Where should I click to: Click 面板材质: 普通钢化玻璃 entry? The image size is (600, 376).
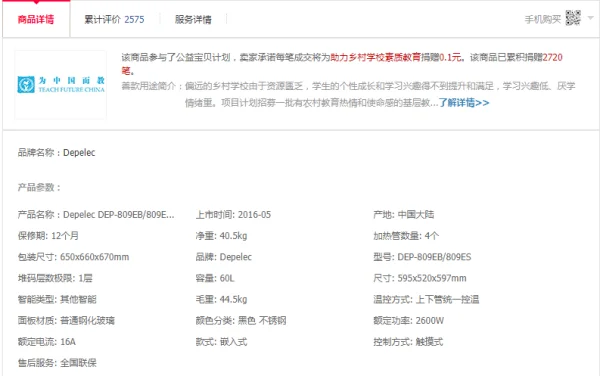[66, 321]
